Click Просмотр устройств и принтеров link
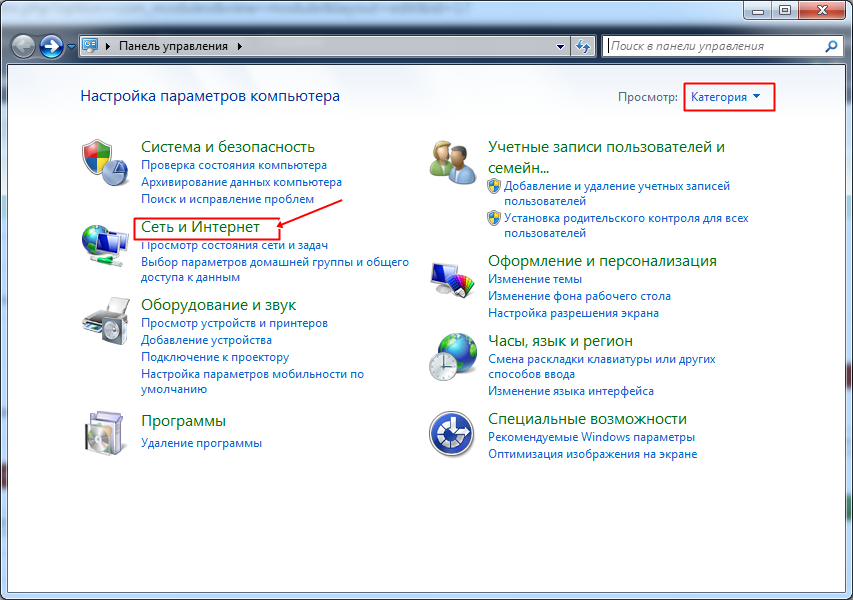Viewport: 853px width, 600px height. (x=234, y=323)
